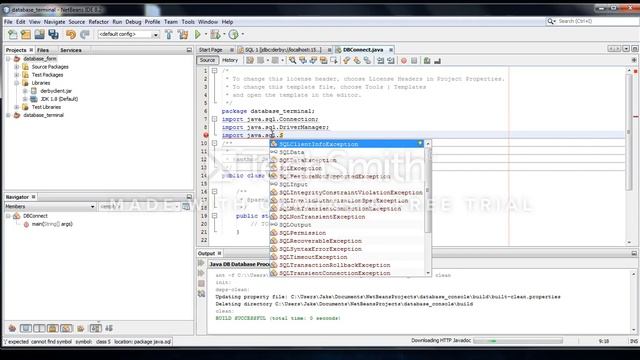This screenshot has height=360, width=640.
Task: Select the highlighted SQLClientInfoException entry
Action: [347, 144]
